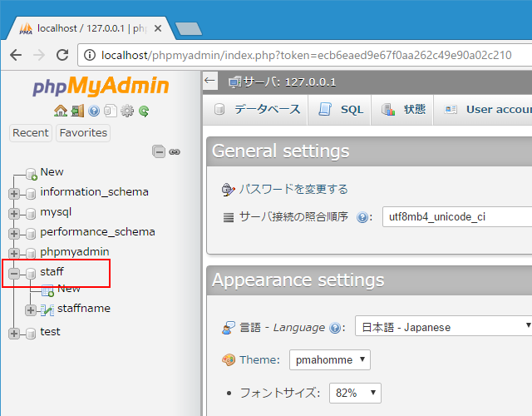The width and height of the screenshot is (532, 416).
Task: Select the test database name
Action: 50,332
